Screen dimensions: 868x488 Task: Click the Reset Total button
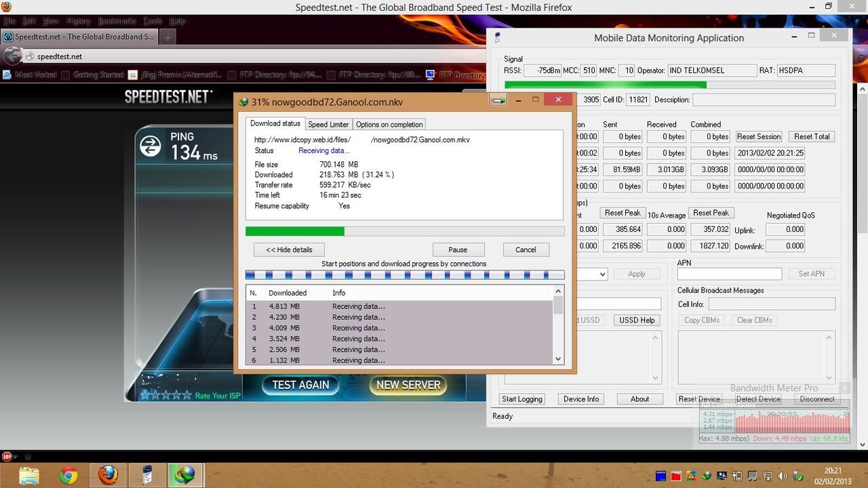point(812,136)
